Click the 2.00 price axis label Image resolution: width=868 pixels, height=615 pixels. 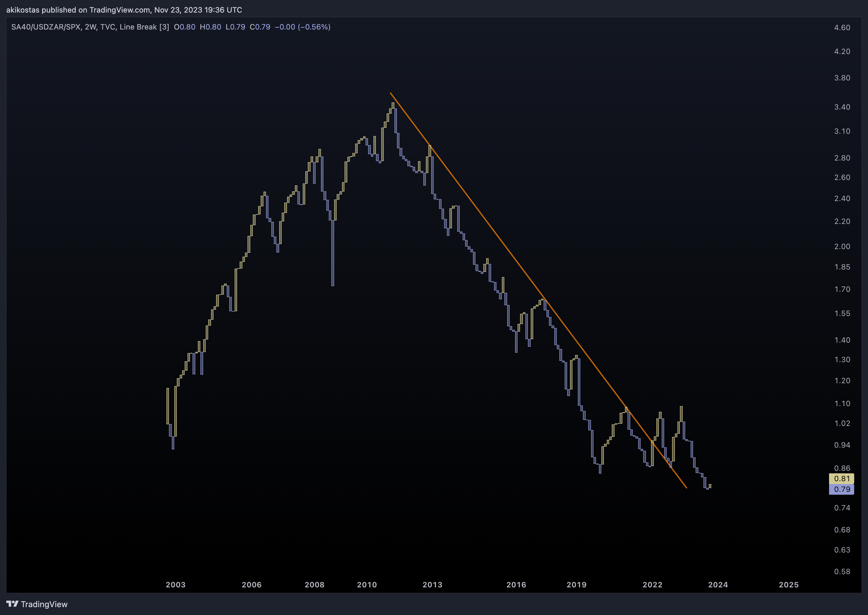(x=842, y=247)
